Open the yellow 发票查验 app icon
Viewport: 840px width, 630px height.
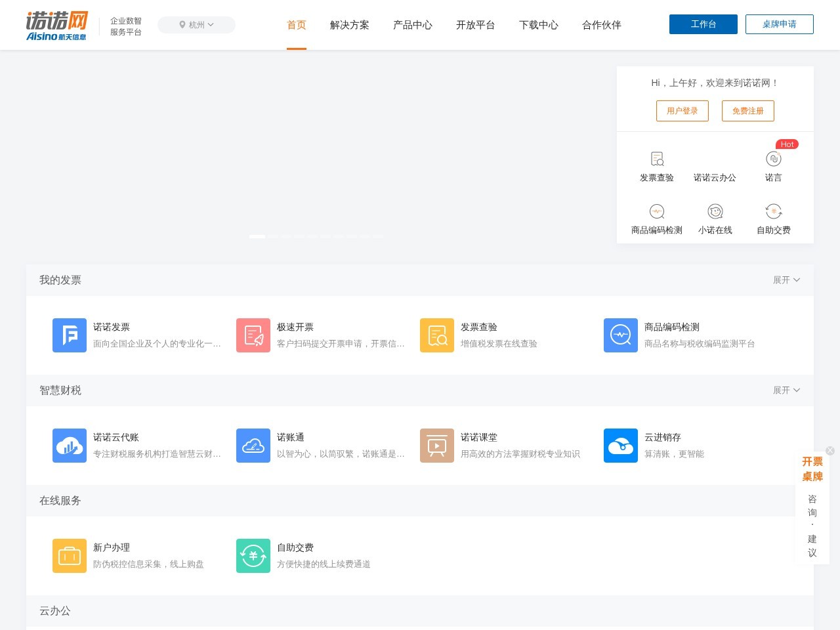(x=437, y=335)
